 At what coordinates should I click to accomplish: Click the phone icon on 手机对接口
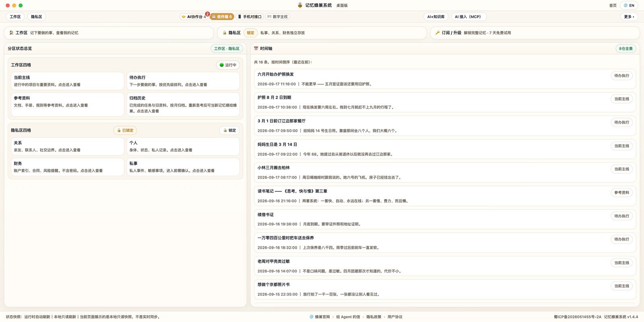pos(239,17)
